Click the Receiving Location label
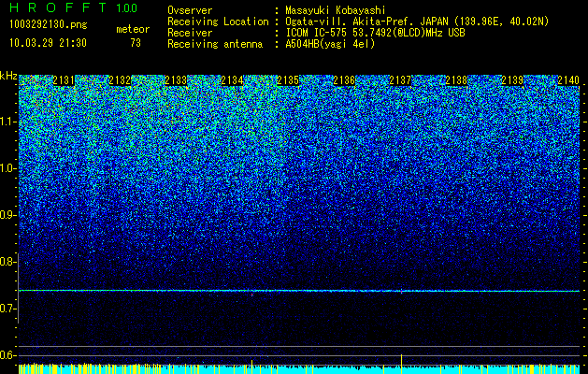The width and height of the screenshot is (588, 374). (218, 22)
